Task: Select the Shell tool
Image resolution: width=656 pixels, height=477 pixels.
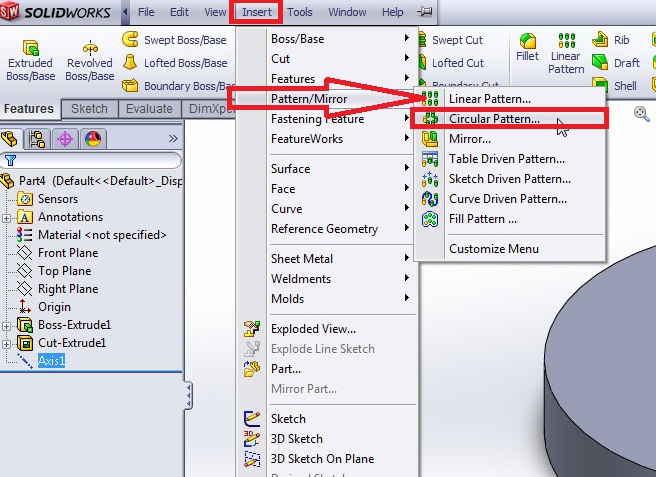Action: (x=615, y=86)
